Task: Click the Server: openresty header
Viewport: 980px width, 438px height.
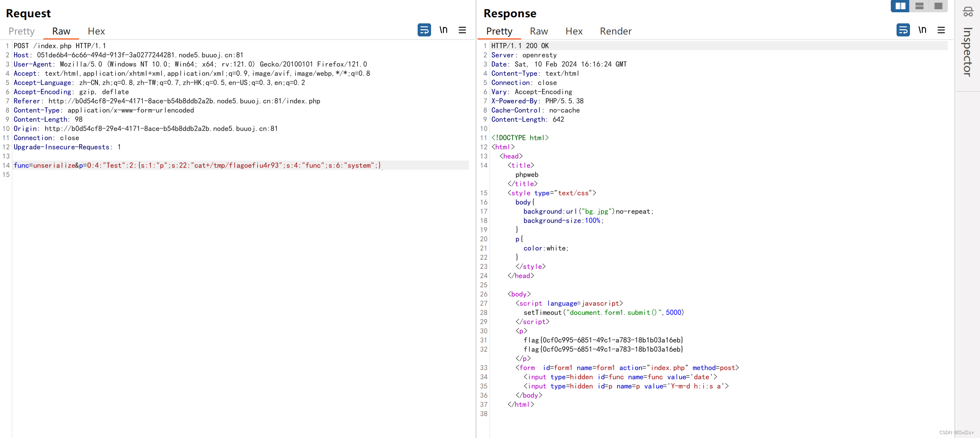Action: click(x=524, y=55)
